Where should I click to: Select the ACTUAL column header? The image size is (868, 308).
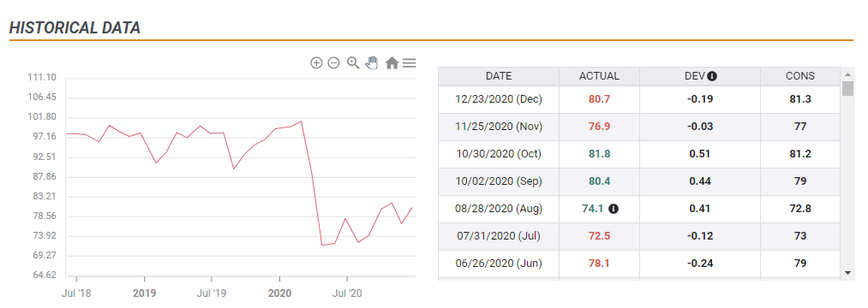(x=600, y=76)
